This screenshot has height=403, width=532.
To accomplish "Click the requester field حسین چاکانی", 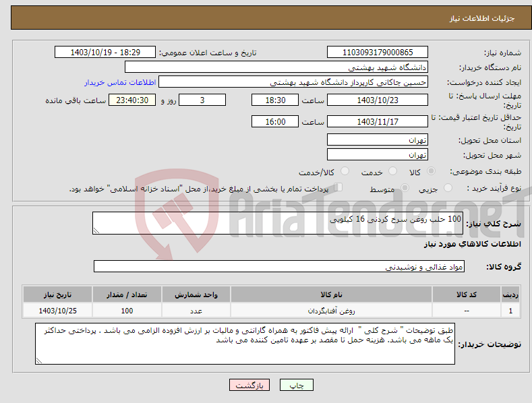I will coord(293,82).
